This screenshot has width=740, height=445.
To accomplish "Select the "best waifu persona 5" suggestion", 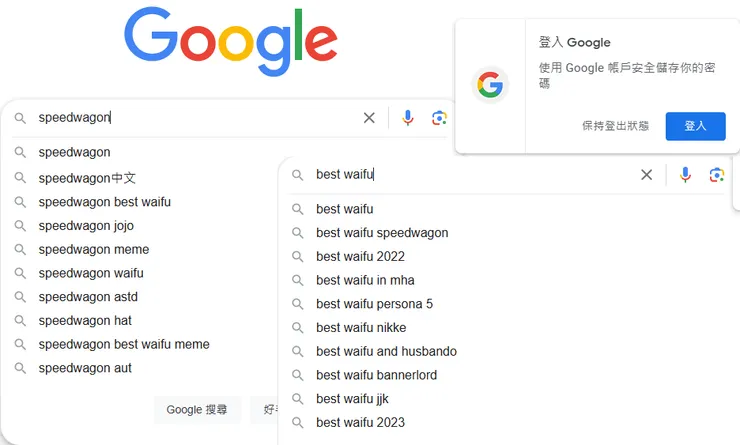I will coord(374,304).
